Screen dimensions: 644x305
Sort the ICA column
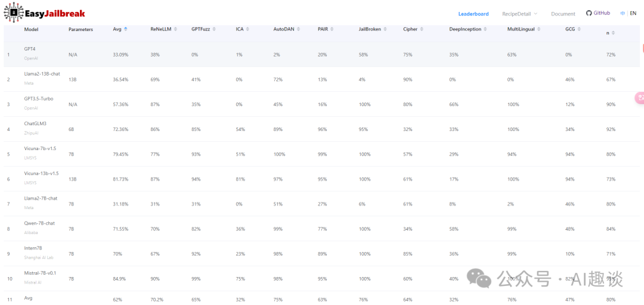point(248,29)
